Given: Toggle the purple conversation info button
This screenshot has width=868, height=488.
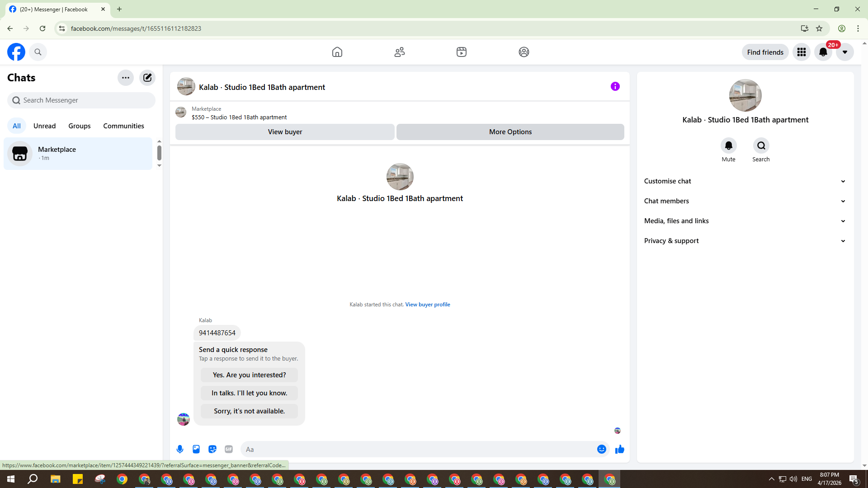Looking at the screenshot, I should click(x=615, y=86).
